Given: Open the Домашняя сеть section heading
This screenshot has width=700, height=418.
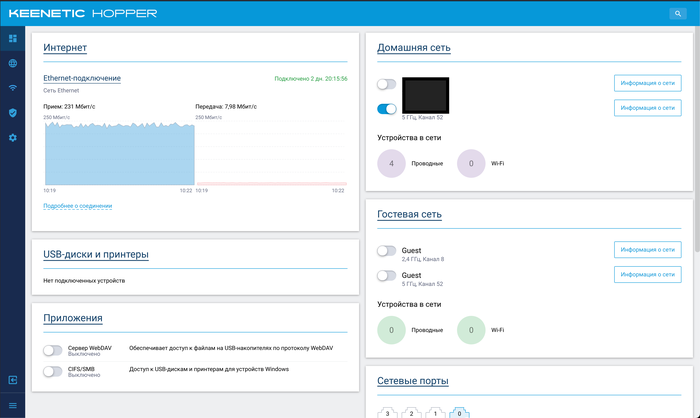Looking at the screenshot, I should pos(414,48).
